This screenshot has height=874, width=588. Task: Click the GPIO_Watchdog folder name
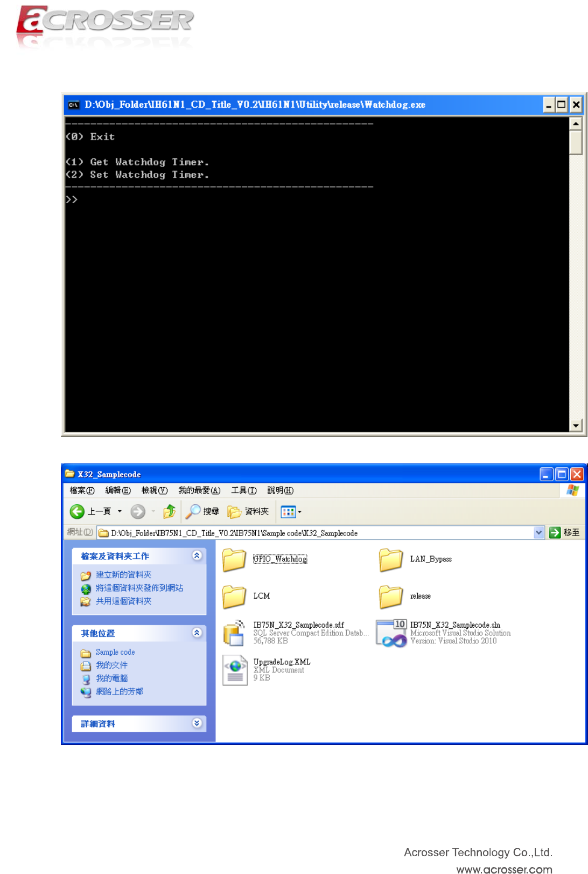coord(280,559)
